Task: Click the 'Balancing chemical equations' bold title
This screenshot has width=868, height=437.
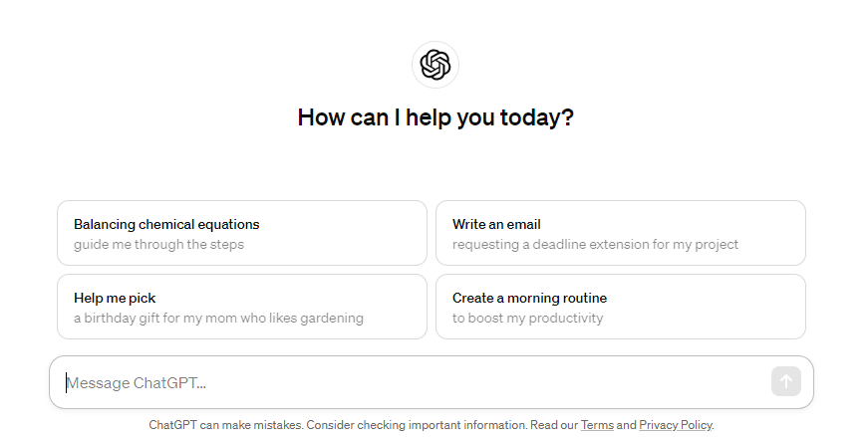Action: click(x=166, y=224)
